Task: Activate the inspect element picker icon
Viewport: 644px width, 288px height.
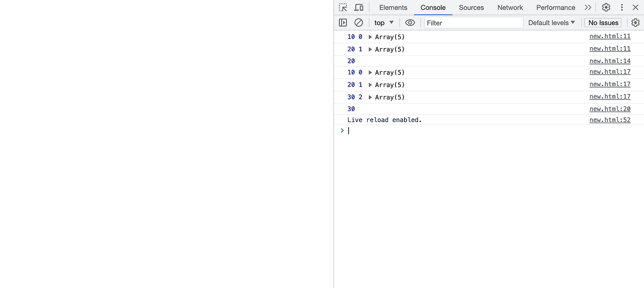Action: pos(343,8)
